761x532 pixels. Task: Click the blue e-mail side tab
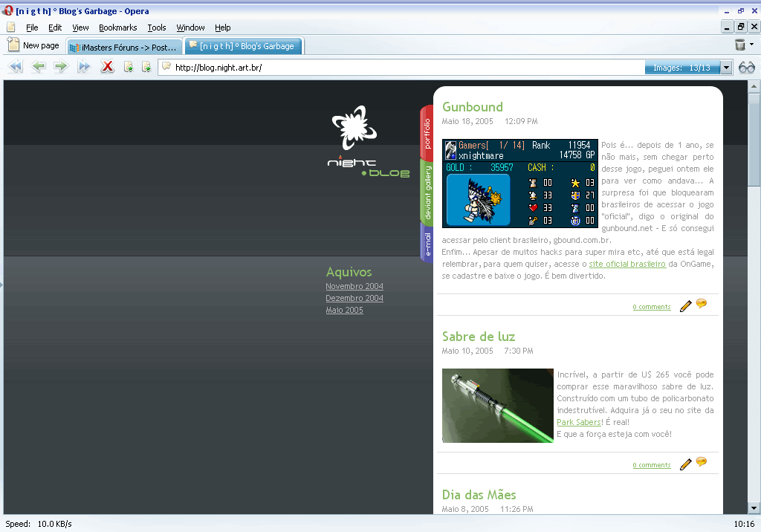(x=427, y=244)
